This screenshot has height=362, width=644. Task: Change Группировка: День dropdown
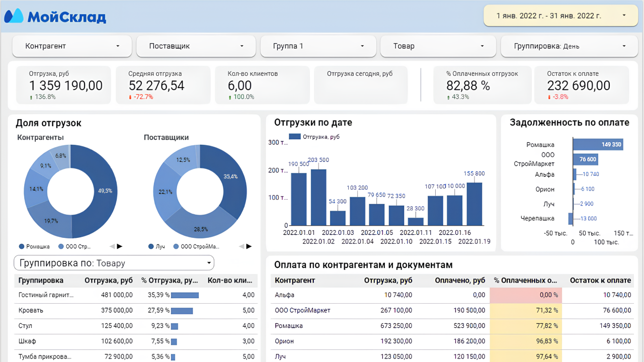click(569, 46)
